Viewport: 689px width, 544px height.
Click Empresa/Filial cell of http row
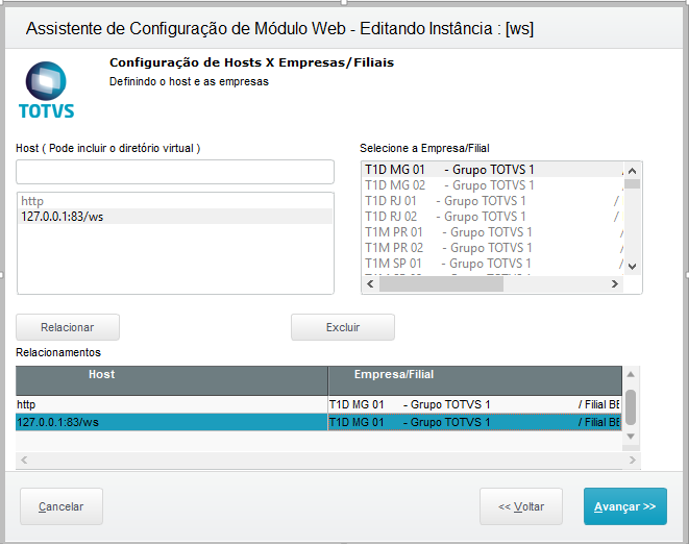475,404
